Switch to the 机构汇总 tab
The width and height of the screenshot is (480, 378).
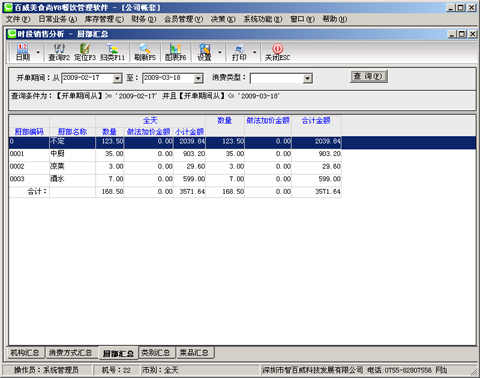[x=25, y=353]
